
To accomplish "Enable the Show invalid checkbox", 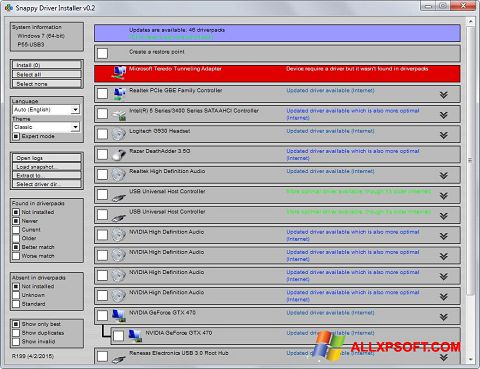I will click(16, 342).
